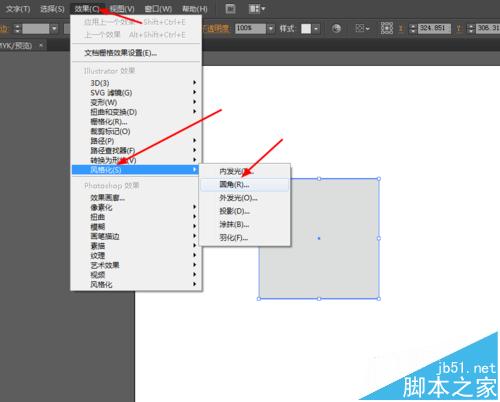
Task: Click the 效果(C) menu title
Action: pos(87,9)
